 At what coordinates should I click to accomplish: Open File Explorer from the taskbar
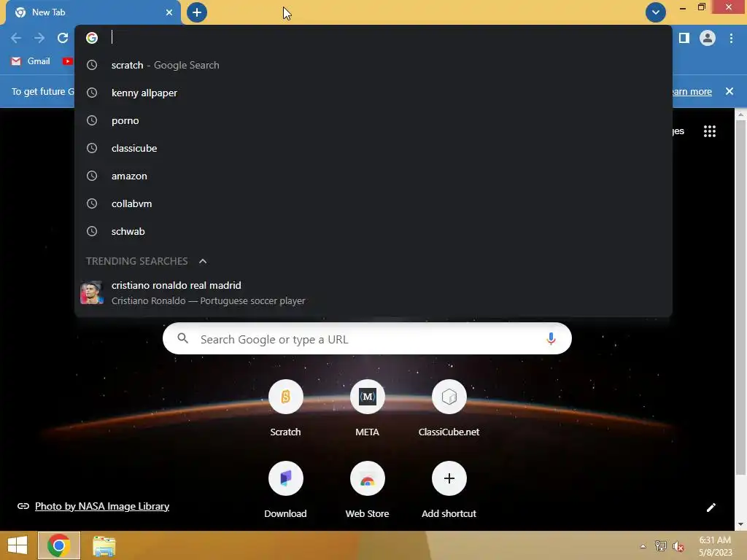[104, 545]
